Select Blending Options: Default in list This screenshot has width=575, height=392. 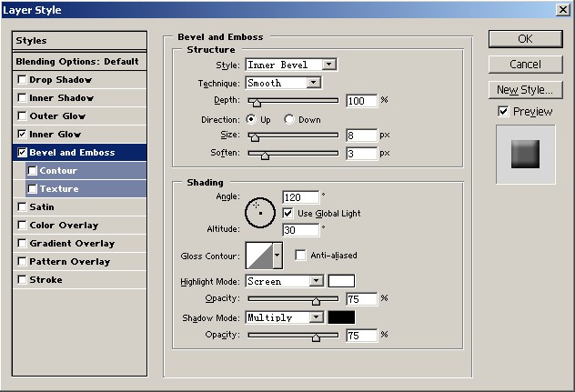coord(77,61)
